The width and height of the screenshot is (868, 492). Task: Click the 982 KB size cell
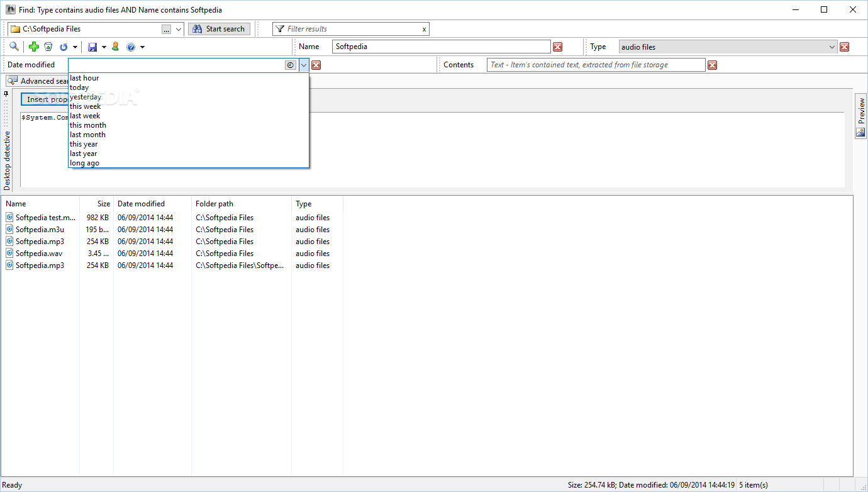[x=97, y=218]
